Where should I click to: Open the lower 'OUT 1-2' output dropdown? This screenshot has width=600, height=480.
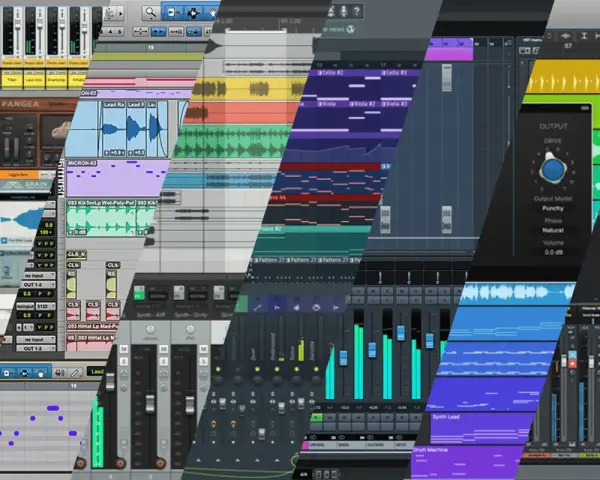(36, 348)
